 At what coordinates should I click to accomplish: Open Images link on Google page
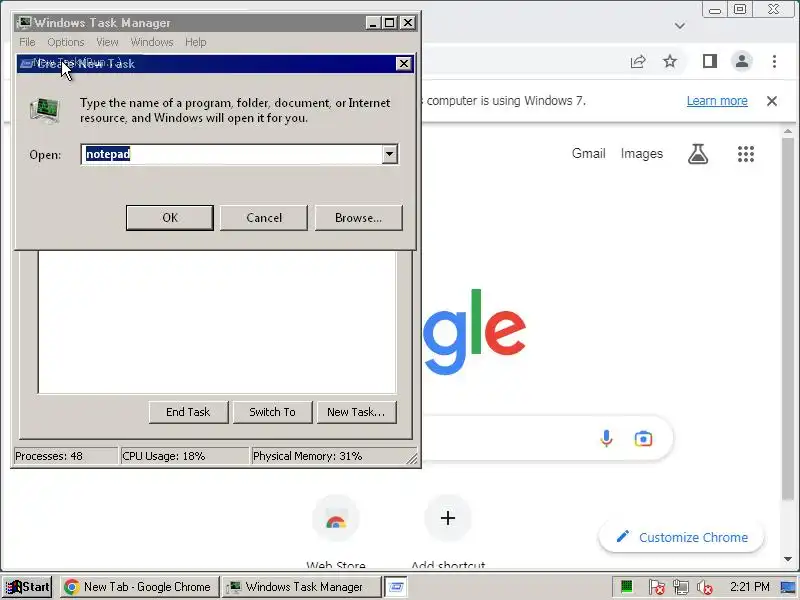pyautogui.click(x=642, y=154)
